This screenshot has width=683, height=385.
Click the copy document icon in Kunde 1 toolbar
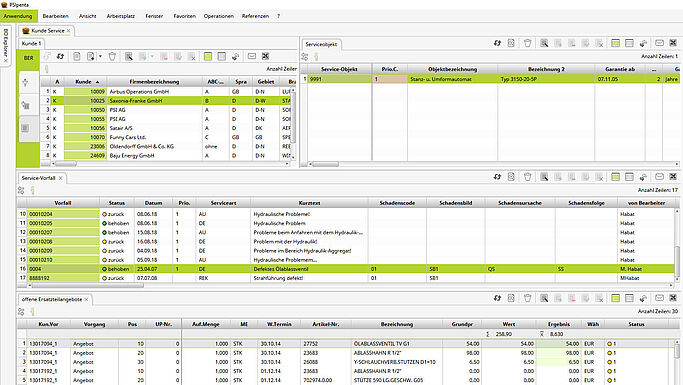point(77,57)
